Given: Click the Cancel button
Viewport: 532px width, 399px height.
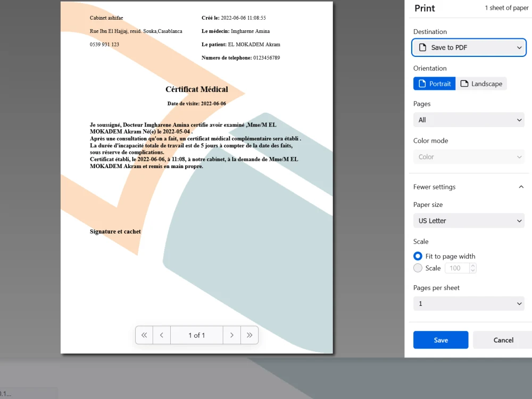Looking at the screenshot, I should (502, 340).
